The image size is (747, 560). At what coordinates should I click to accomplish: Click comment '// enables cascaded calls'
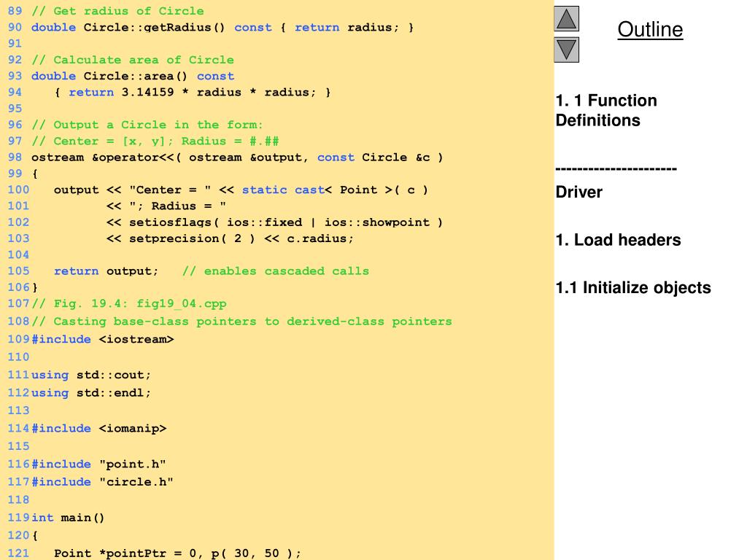[x=276, y=271]
